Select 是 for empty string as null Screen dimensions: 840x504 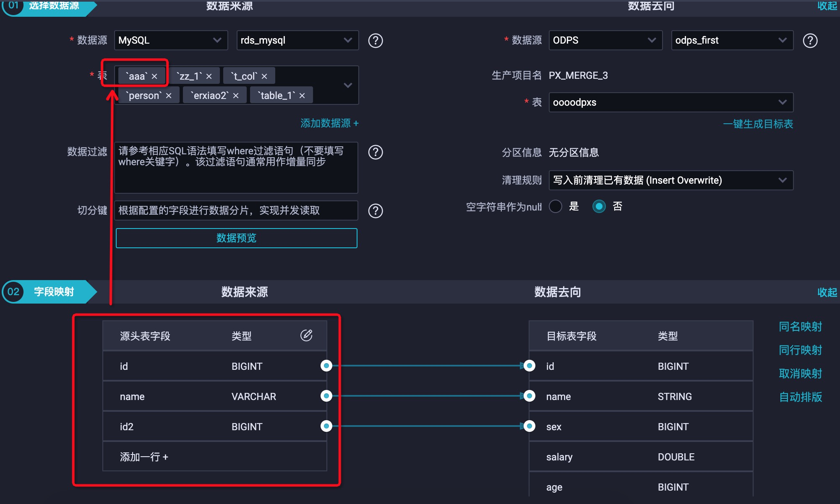pos(556,206)
